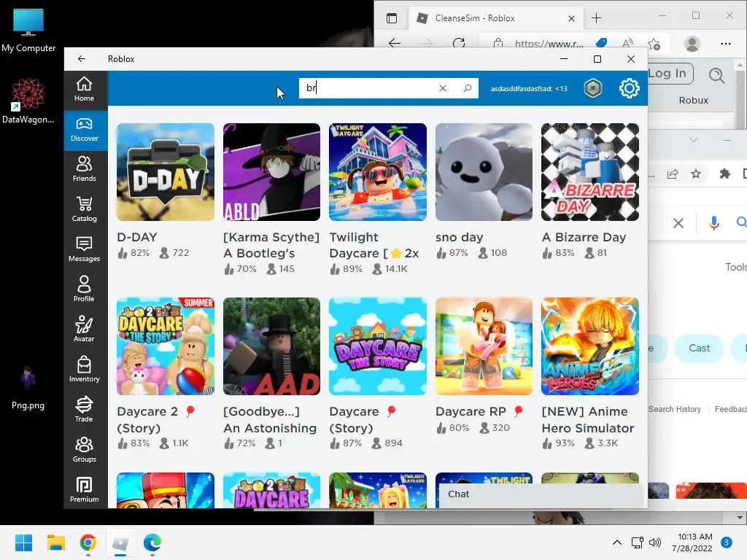Open the Home sidebar icon in Roblox
The image size is (747, 560).
tap(85, 89)
